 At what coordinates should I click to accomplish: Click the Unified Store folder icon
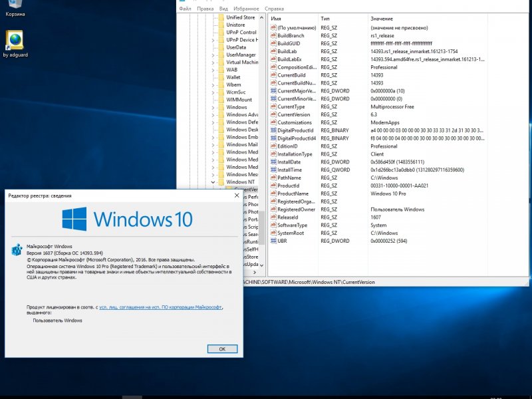click(221, 17)
